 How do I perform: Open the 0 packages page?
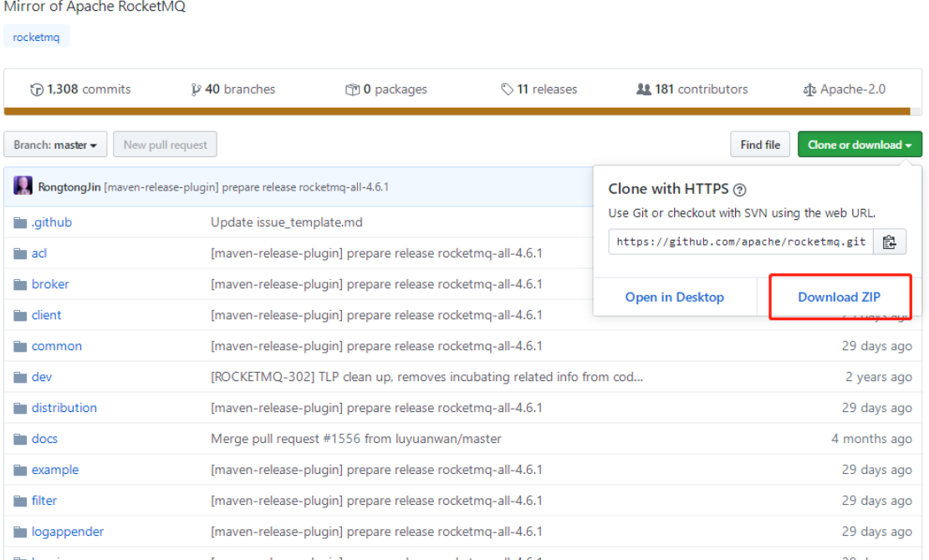386,89
